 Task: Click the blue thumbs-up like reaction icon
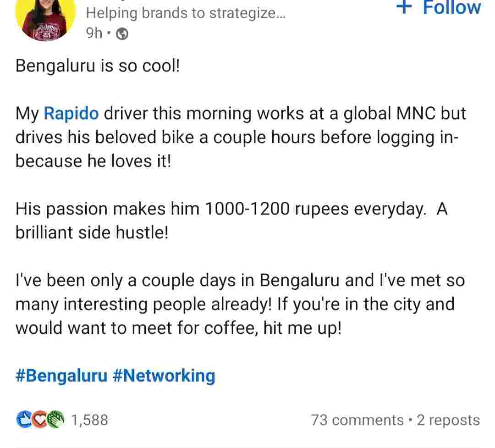pyautogui.click(x=24, y=419)
